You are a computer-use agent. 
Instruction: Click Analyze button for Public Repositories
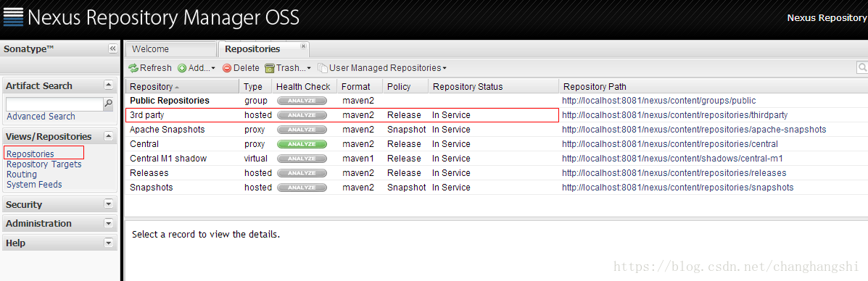302,101
